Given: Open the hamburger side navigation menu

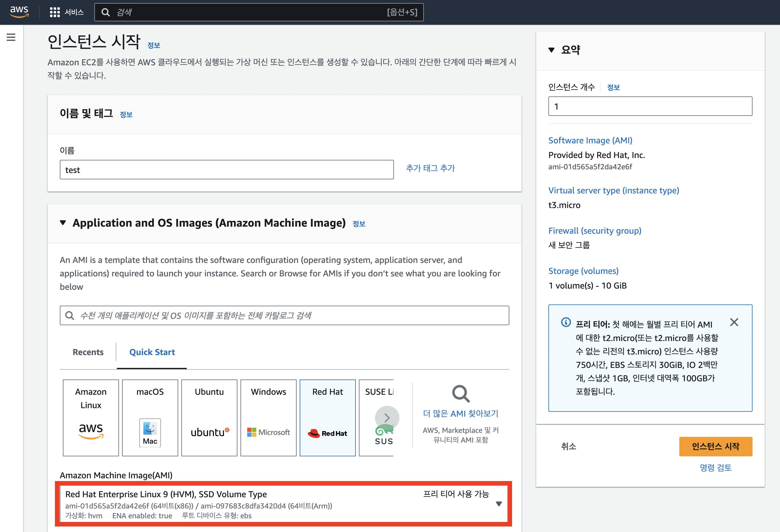Looking at the screenshot, I should point(11,37).
